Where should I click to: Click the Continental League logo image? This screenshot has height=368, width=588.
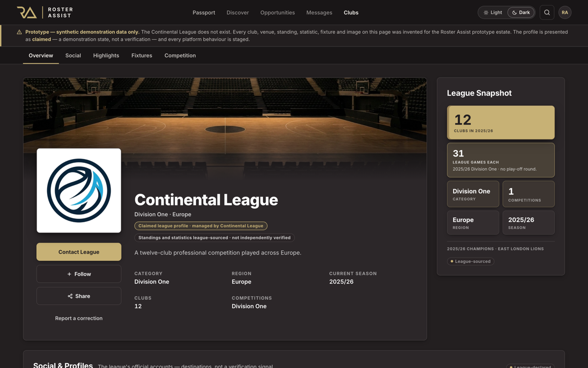pos(79,190)
